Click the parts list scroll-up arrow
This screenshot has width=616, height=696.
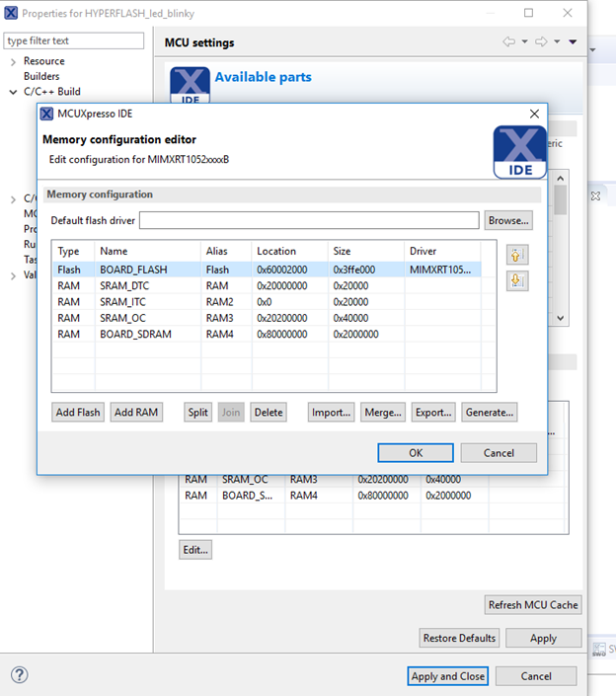click(x=560, y=179)
